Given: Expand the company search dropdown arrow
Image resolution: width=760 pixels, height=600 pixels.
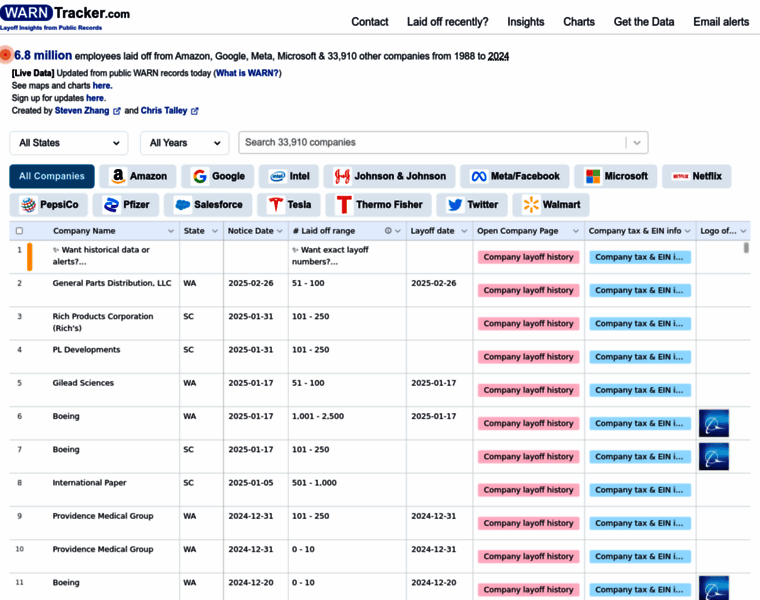Looking at the screenshot, I should pos(637,143).
